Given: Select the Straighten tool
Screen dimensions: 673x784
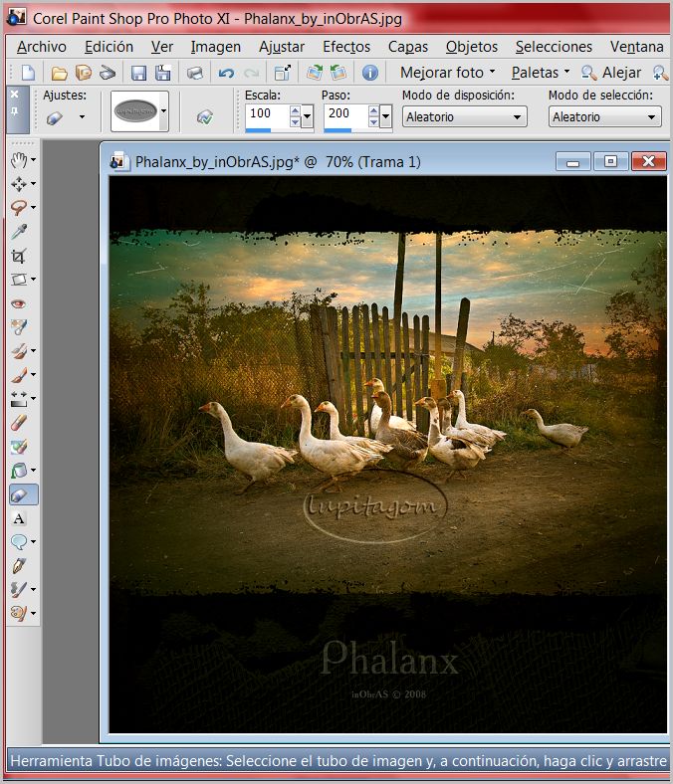Looking at the screenshot, I should 19,280.
